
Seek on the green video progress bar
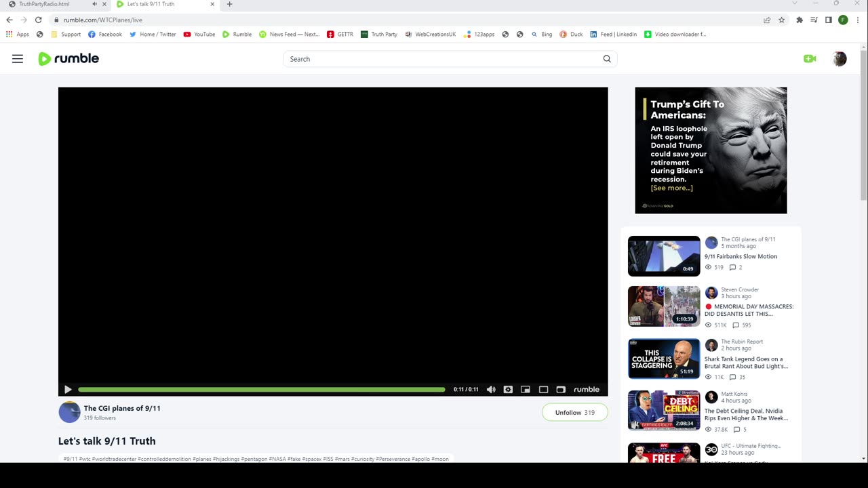tap(262, 390)
